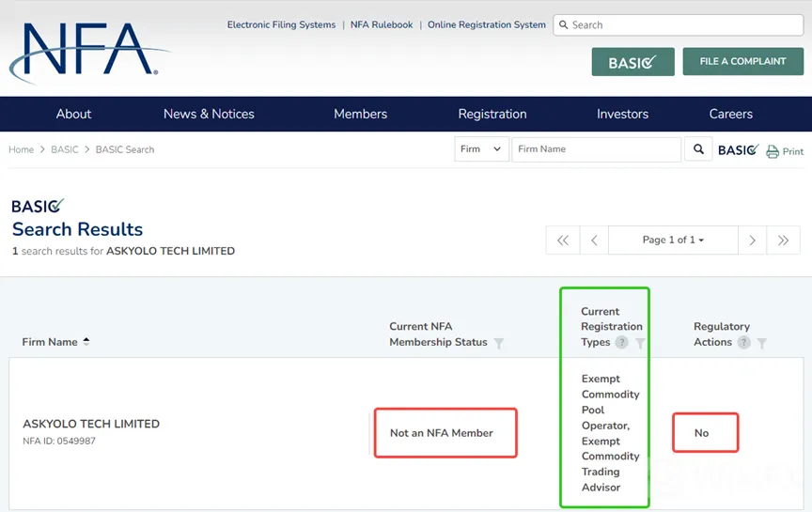Viewport: 812px width, 512px height.
Task: Click FILE A COMPLAINT button
Action: tap(743, 62)
